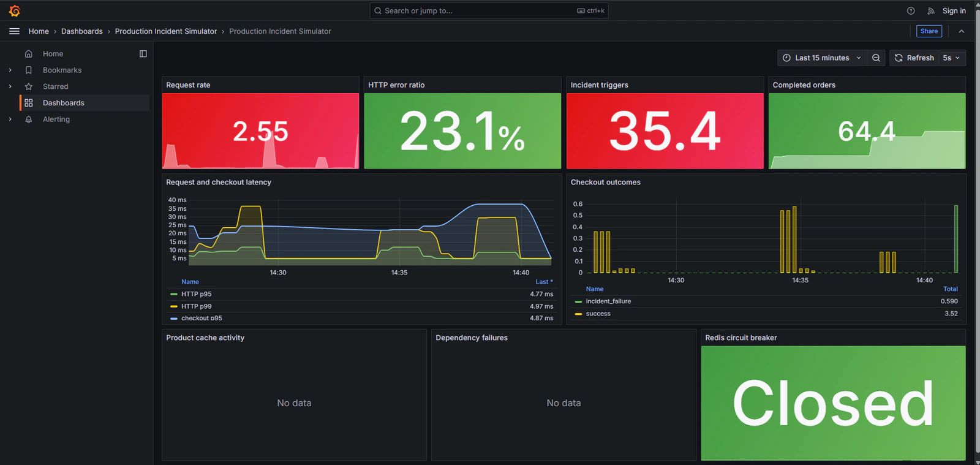Toggle incident_failure series in legend

pyautogui.click(x=608, y=301)
